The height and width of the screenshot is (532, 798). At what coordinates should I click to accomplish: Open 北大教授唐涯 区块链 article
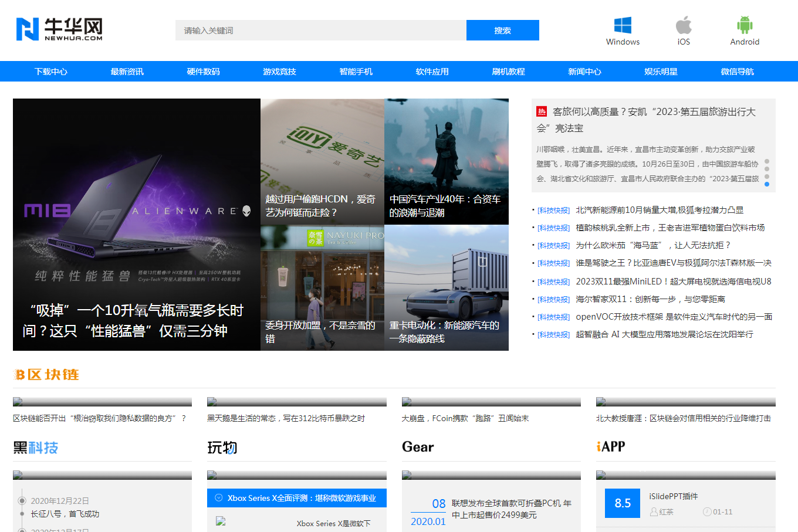pyautogui.click(x=684, y=418)
